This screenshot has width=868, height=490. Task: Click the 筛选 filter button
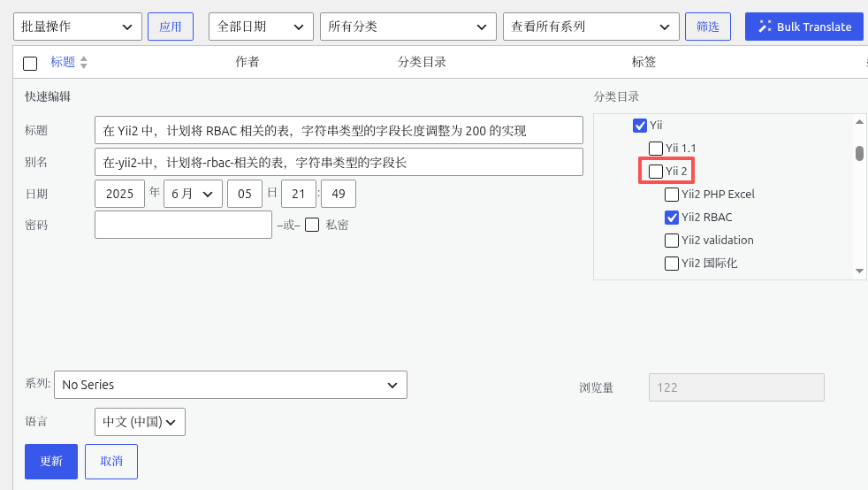coord(707,27)
